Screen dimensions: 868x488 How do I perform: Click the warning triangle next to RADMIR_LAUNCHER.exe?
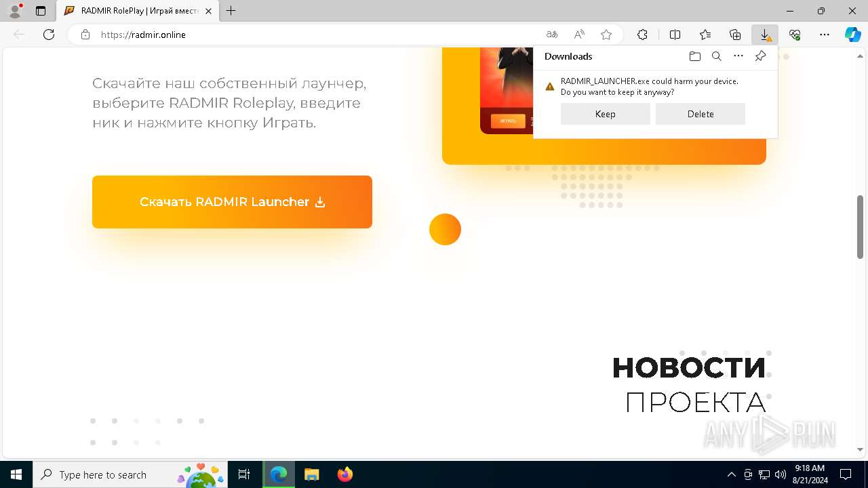(550, 87)
